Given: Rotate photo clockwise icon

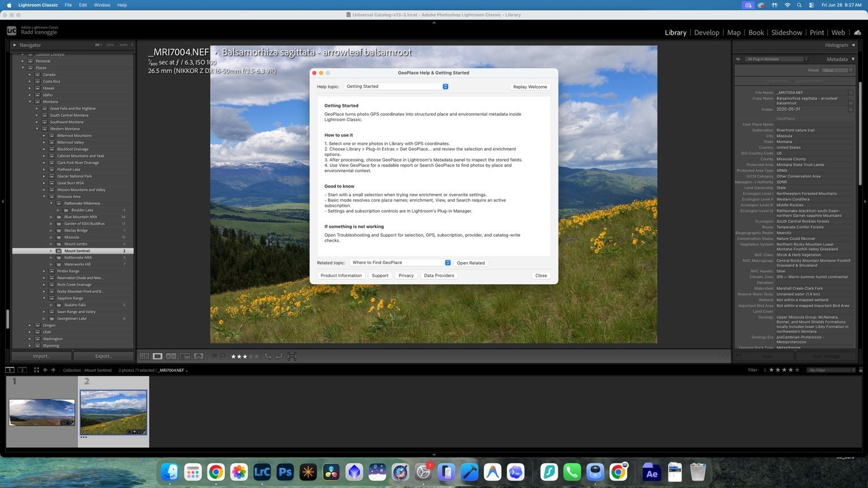Looking at the screenshot, I should 279,356.
